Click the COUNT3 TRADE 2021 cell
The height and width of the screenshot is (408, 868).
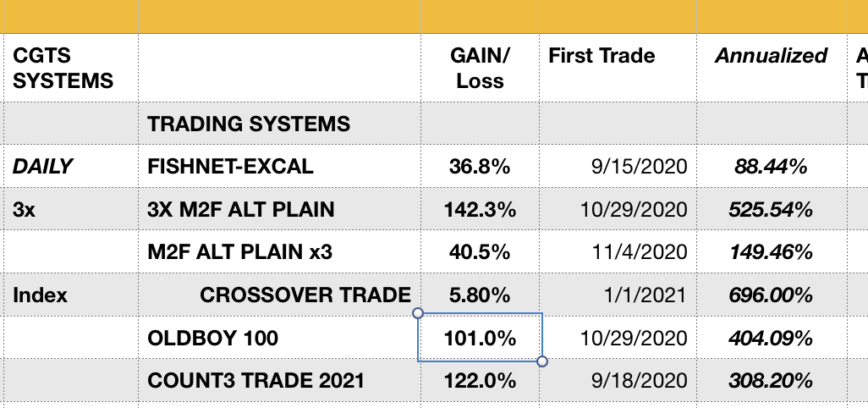279,380
